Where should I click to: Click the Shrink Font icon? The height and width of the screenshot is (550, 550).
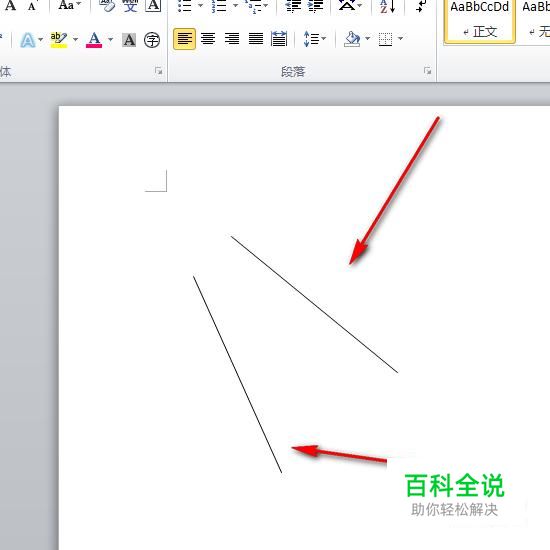coord(32,6)
